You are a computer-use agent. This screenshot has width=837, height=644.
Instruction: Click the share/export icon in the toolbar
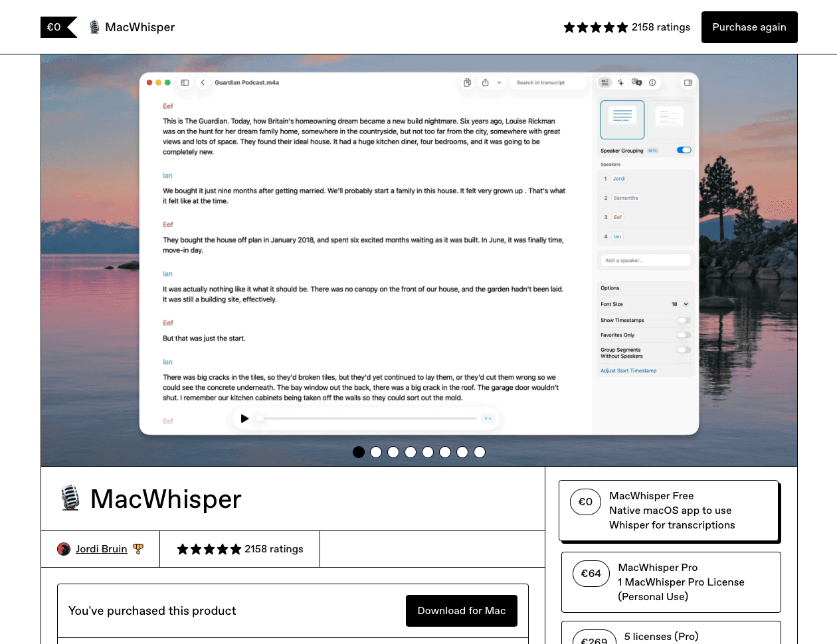click(485, 83)
